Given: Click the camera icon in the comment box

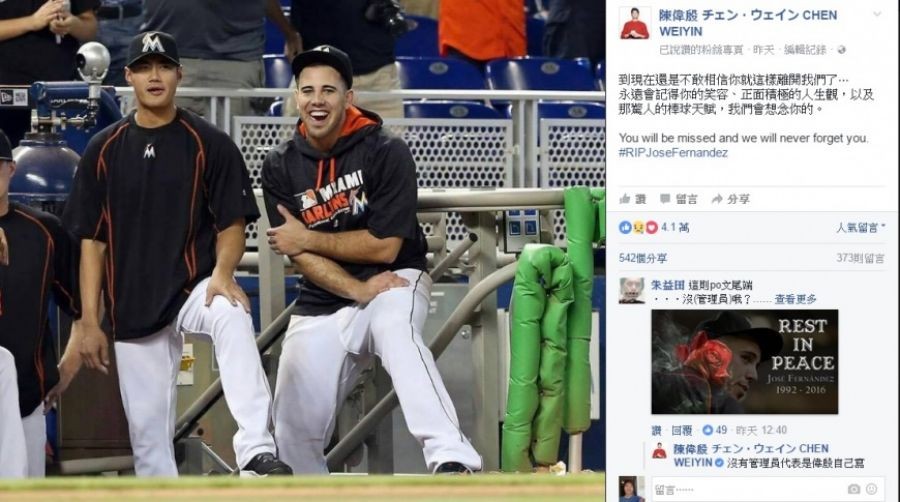Looking at the screenshot, I should point(854,489).
